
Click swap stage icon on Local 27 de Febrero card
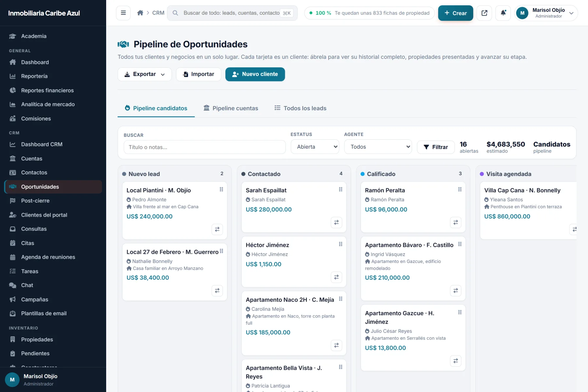point(217,291)
